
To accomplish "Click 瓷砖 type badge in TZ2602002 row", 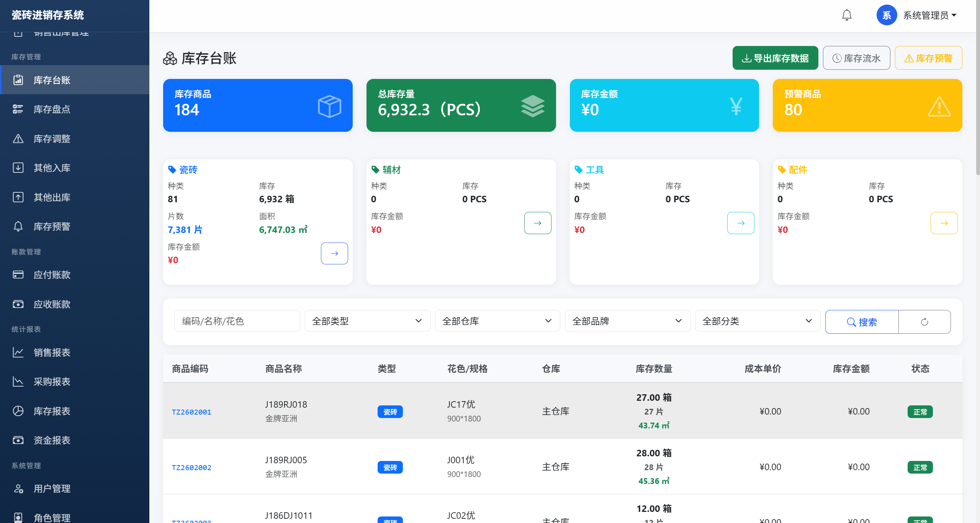I will (390, 467).
